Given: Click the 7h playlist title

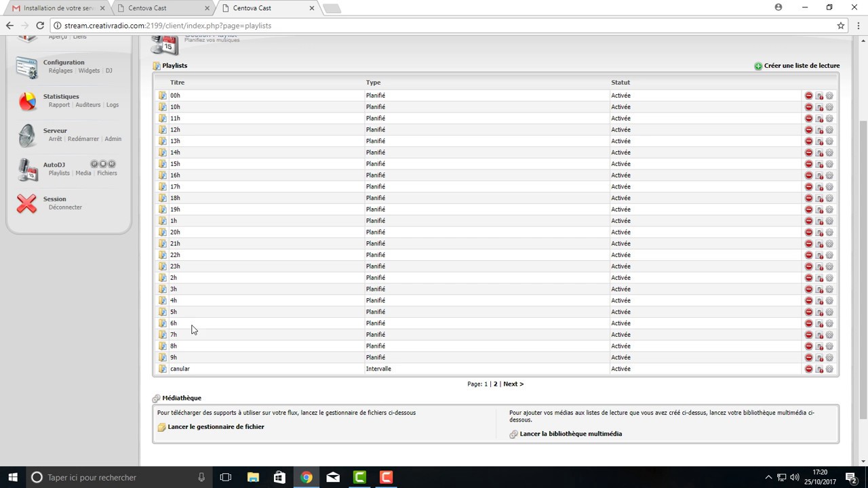Looking at the screenshot, I should [x=174, y=335].
